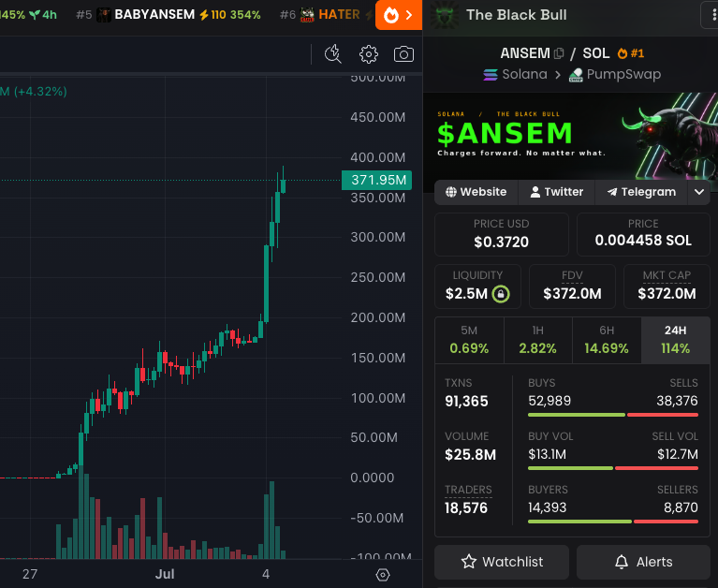
Task: Click the SELLERS 8,870 value
Action: pos(681,507)
